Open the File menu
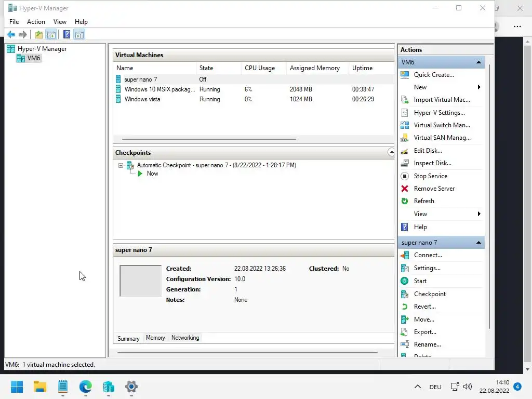The width and height of the screenshot is (532, 399). (14, 22)
